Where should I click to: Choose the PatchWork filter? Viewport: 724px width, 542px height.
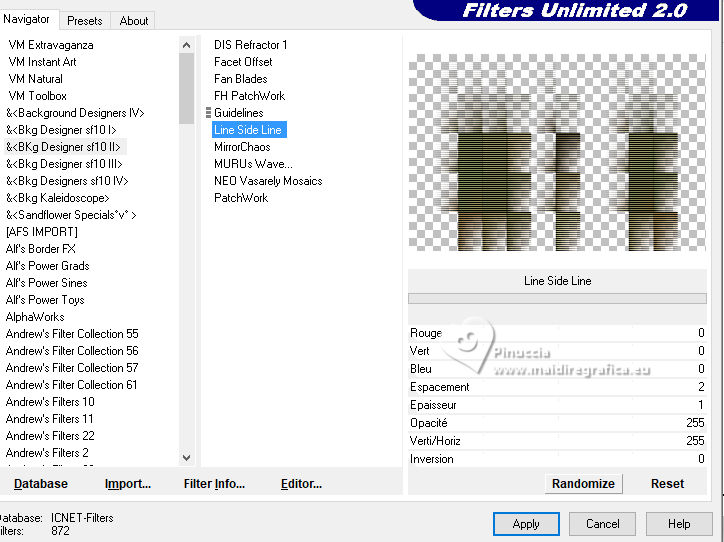241,198
